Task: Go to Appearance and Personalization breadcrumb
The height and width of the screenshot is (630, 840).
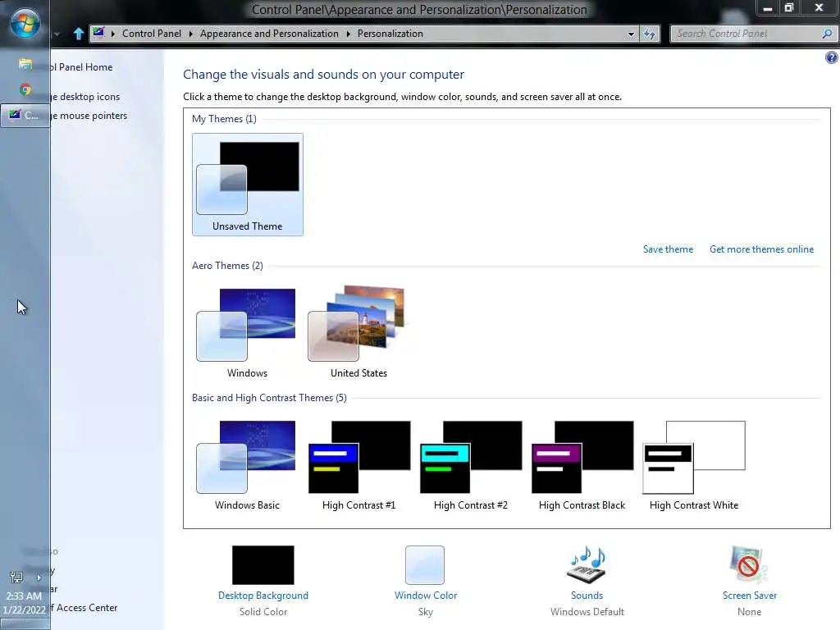Action: point(269,33)
